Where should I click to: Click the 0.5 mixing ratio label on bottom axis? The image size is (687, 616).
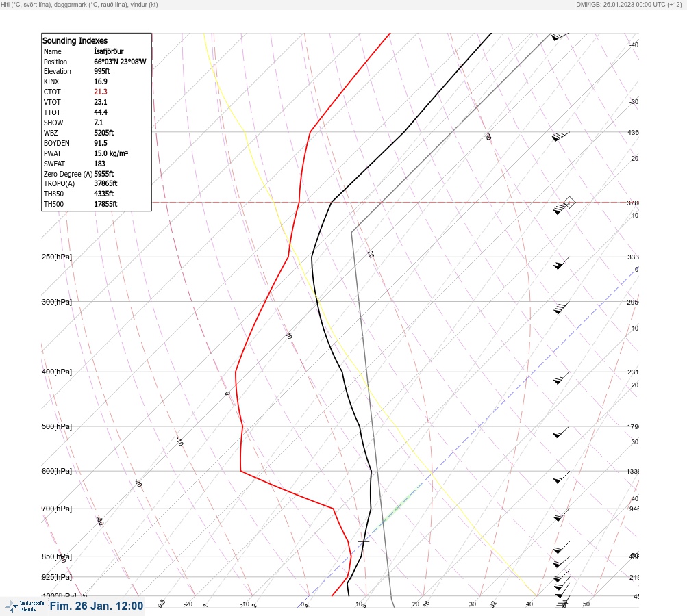(162, 603)
